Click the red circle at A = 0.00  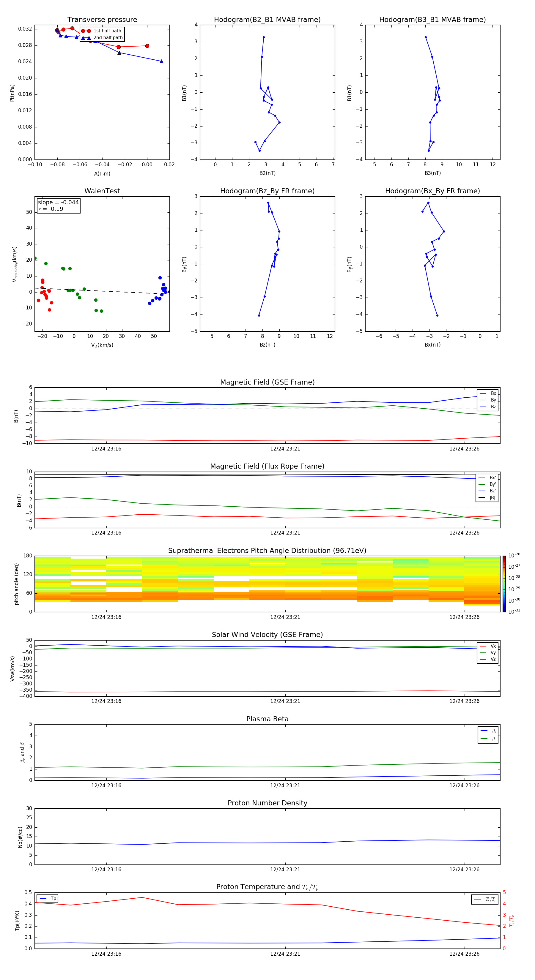pyautogui.click(x=147, y=46)
